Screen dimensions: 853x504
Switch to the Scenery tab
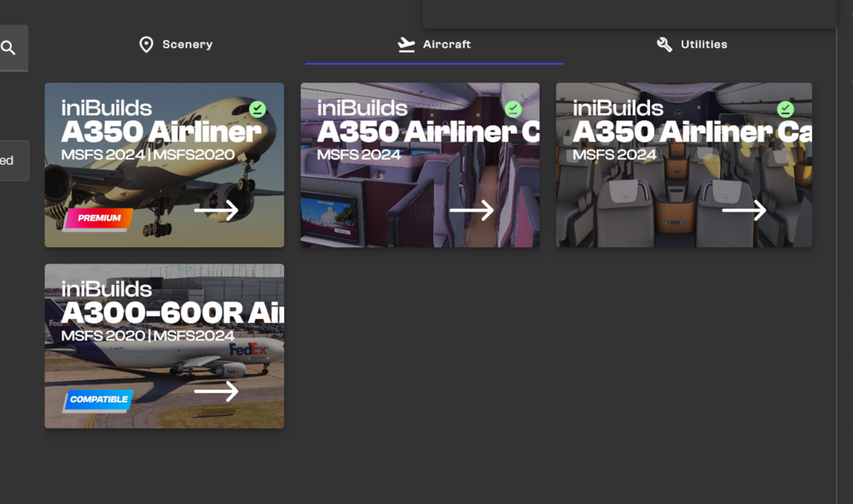187,44
